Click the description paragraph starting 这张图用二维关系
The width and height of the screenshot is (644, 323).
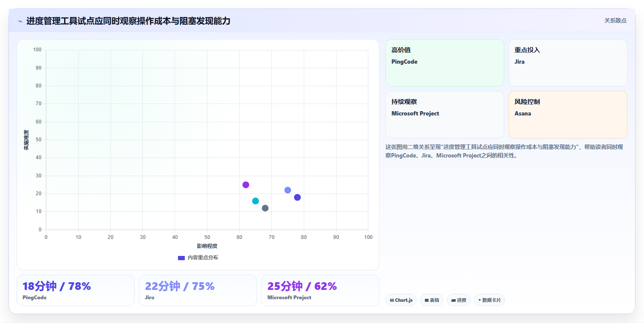click(x=504, y=151)
